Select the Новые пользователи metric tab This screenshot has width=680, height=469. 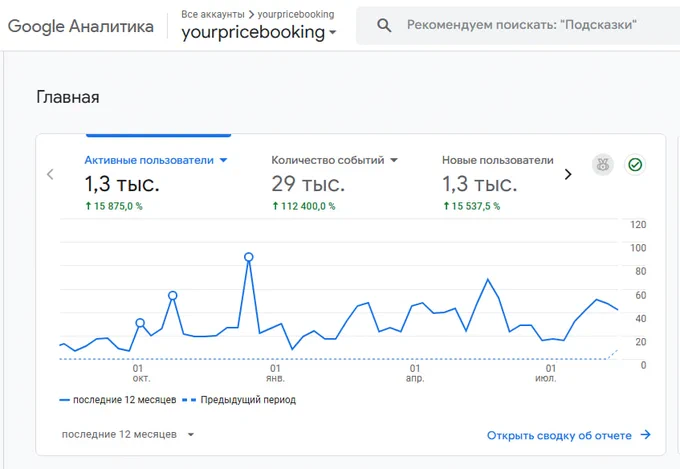coord(497,182)
